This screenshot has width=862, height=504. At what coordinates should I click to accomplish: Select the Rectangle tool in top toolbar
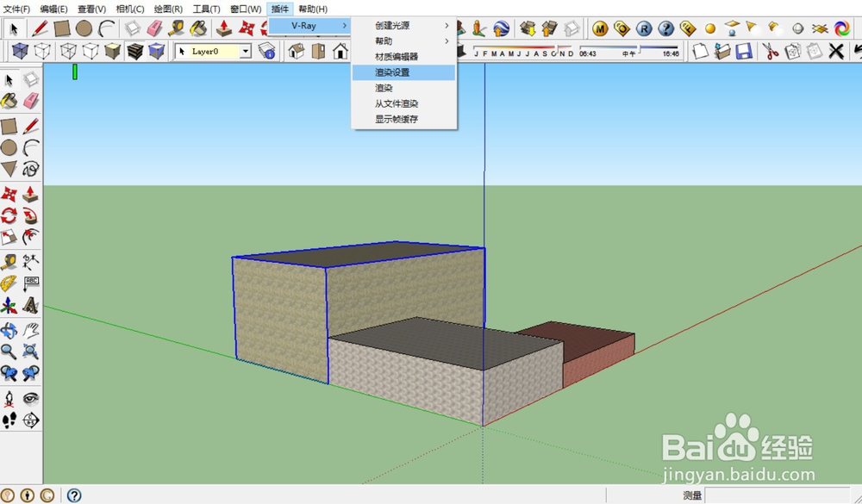pyautogui.click(x=61, y=28)
